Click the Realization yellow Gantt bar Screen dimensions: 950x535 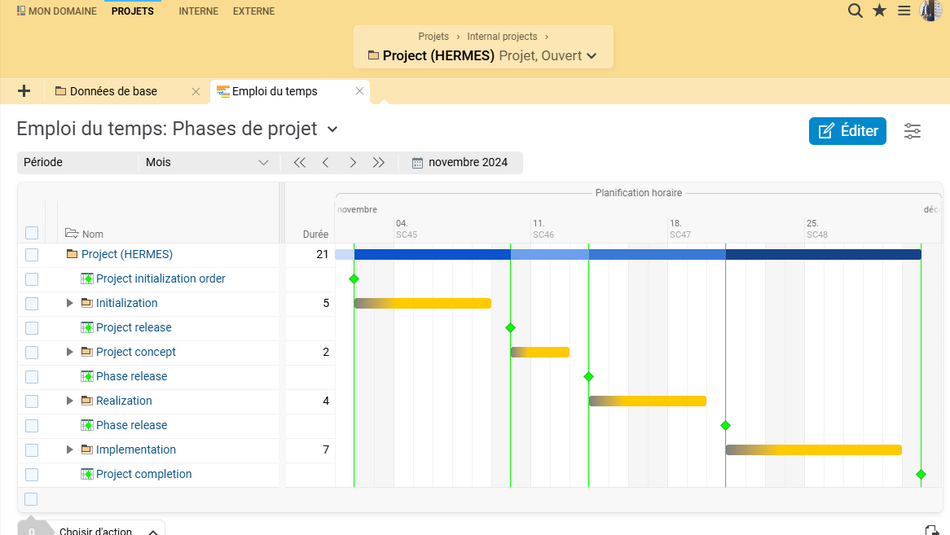pyautogui.click(x=648, y=400)
